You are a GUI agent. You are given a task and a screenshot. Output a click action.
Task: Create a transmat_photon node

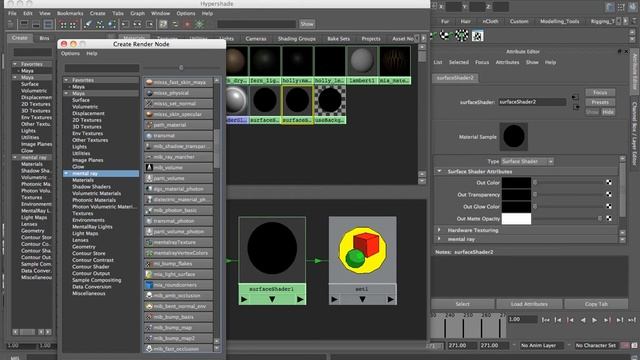(x=178, y=221)
